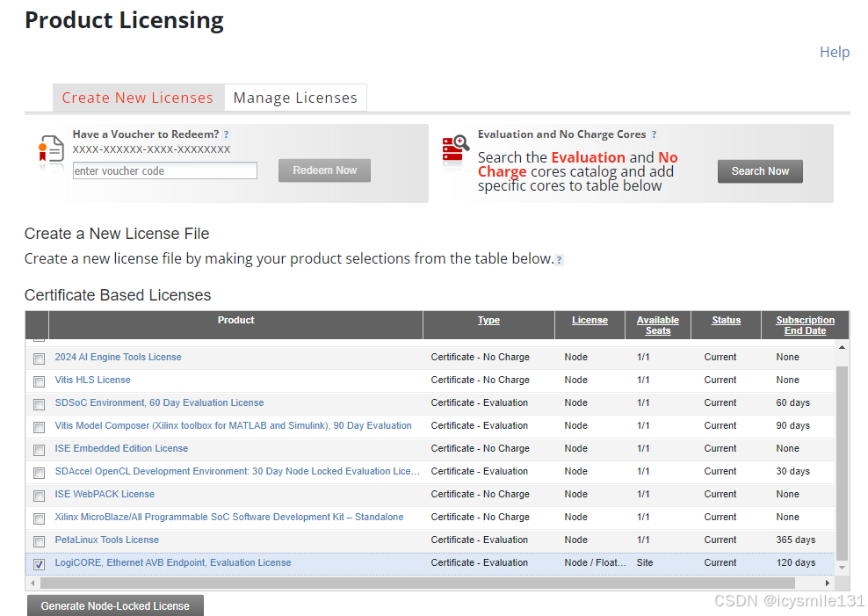868x616 pixels.
Task: Click 'Site' seats value in LogiCORE row
Action: [x=645, y=562]
